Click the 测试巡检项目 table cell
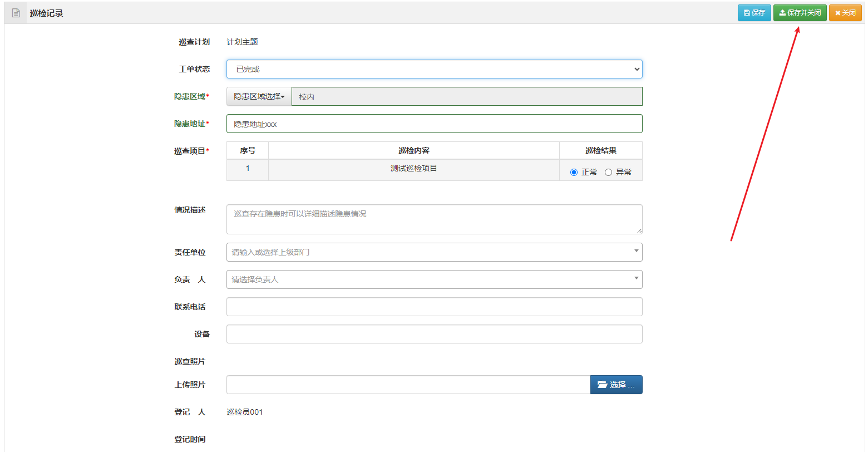 pyautogui.click(x=414, y=170)
